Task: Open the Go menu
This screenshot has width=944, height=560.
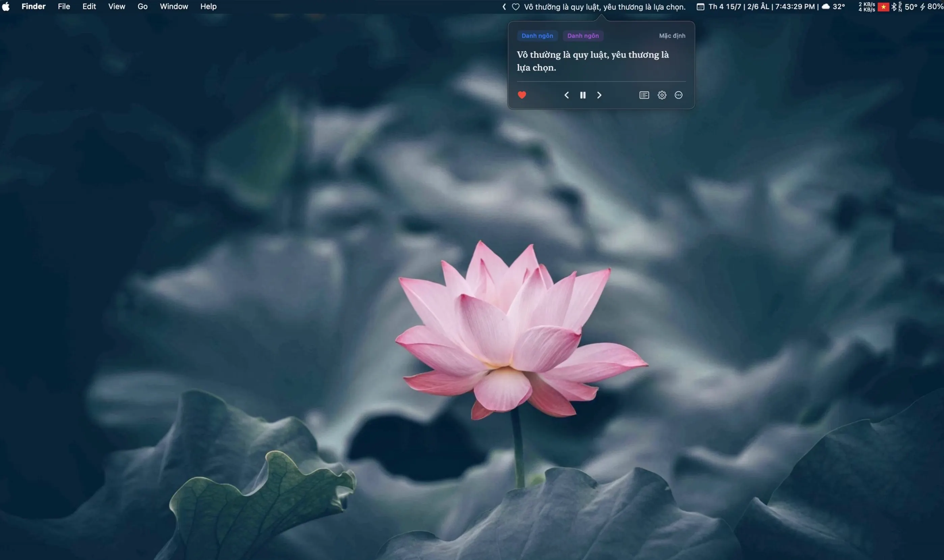Action: 142,6
